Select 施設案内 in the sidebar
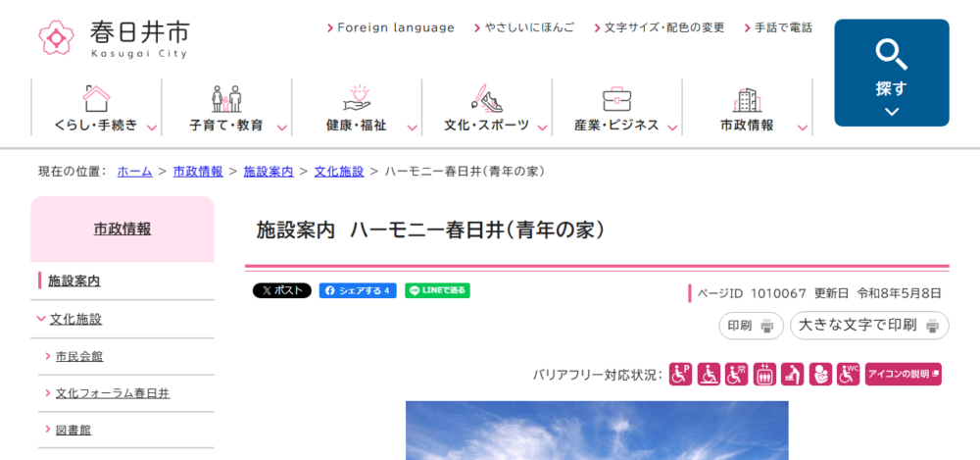The image size is (980, 460). [x=74, y=281]
